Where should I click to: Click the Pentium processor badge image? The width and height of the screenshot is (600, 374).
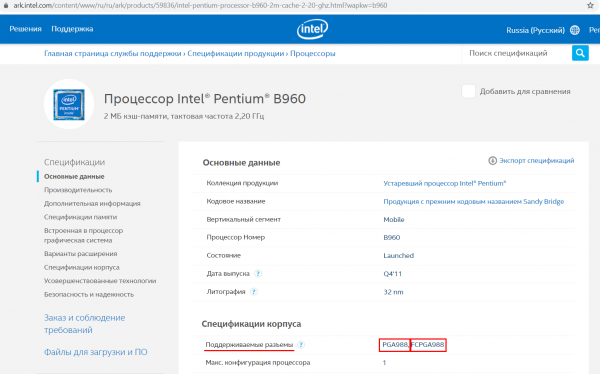point(69,104)
